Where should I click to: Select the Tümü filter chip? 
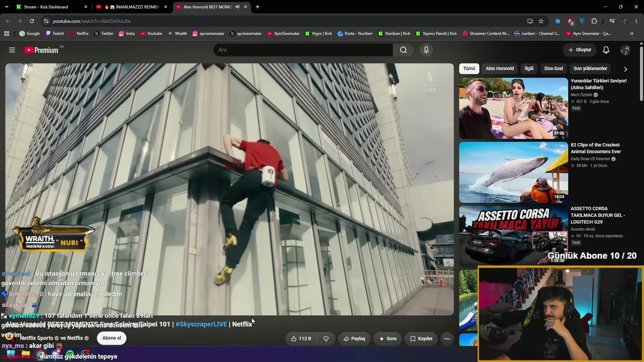[x=469, y=68]
